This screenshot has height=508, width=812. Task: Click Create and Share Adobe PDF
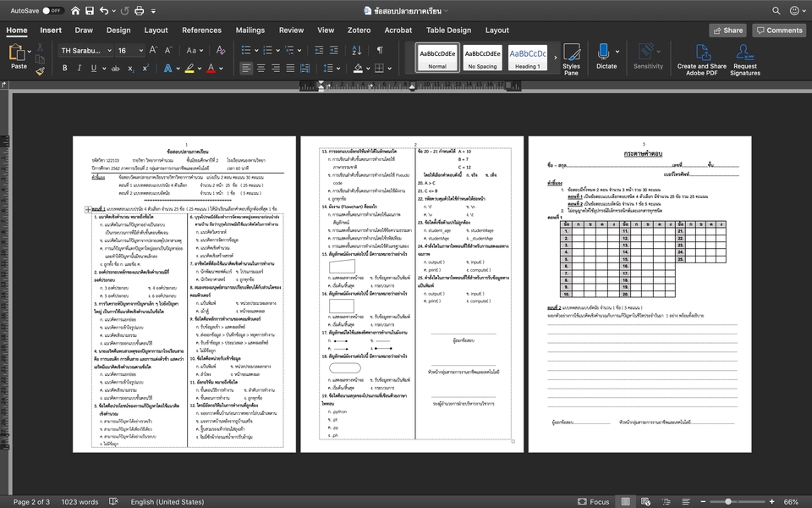click(702, 59)
